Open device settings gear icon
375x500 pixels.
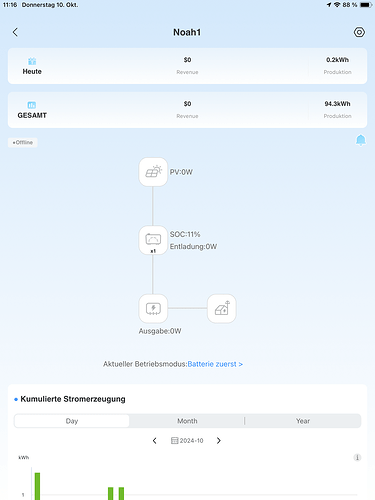359,32
